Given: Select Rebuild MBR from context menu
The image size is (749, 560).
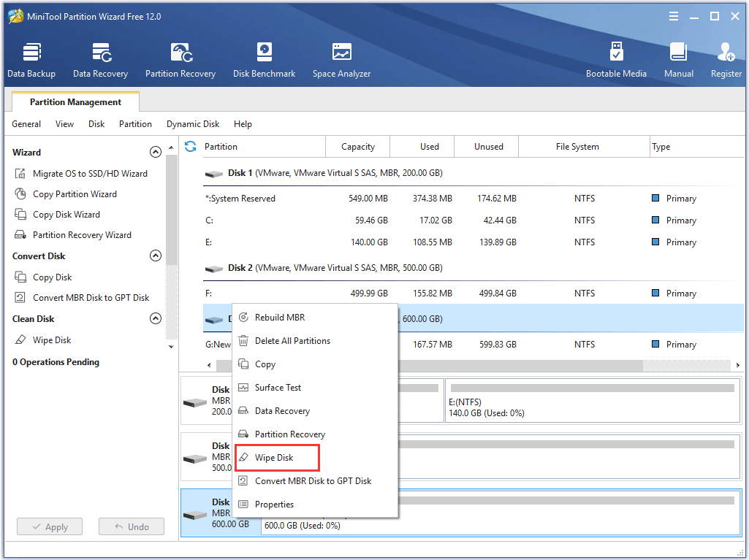Looking at the screenshot, I should 315,318.
